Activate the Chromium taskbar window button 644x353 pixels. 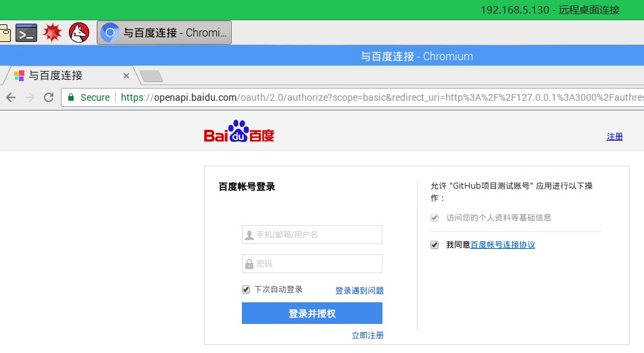tap(164, 32)
